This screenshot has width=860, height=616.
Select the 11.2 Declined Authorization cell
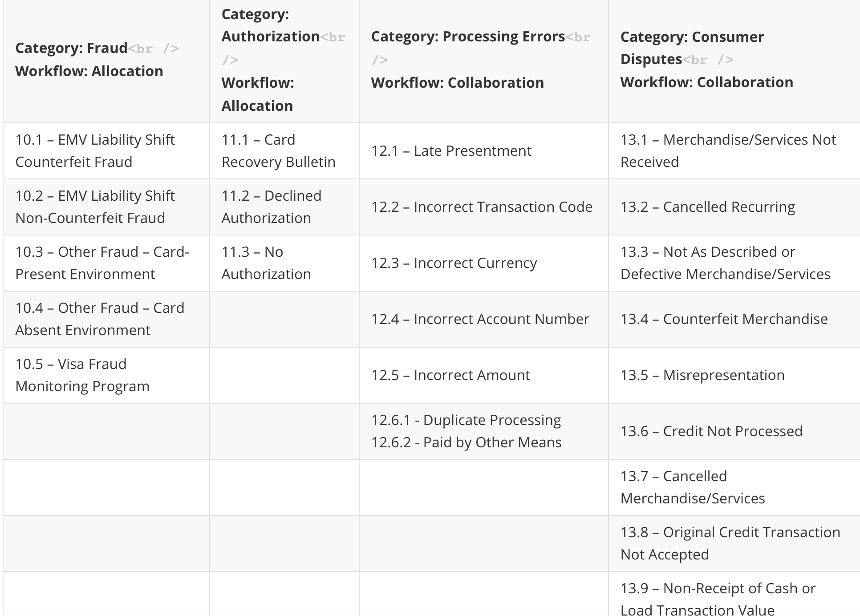272,207
